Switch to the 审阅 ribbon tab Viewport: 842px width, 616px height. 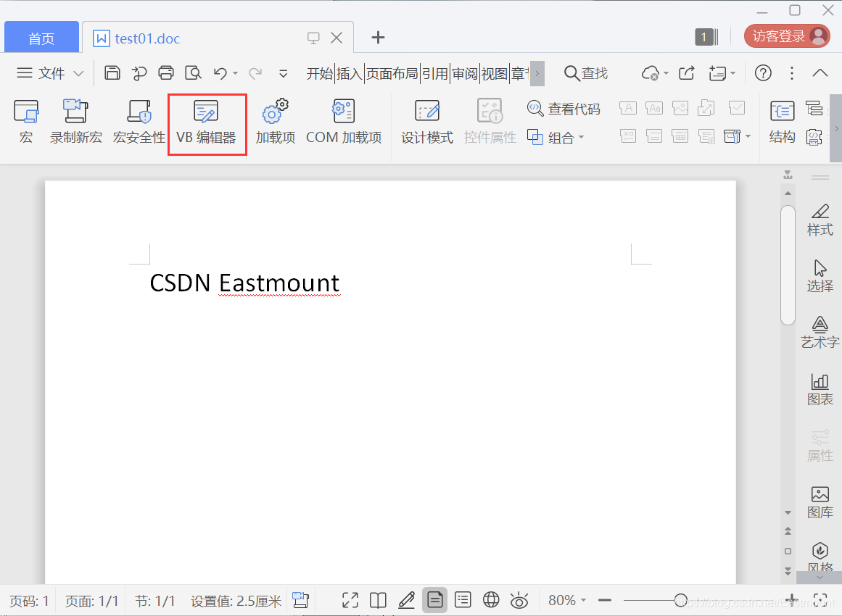[464, 73]
